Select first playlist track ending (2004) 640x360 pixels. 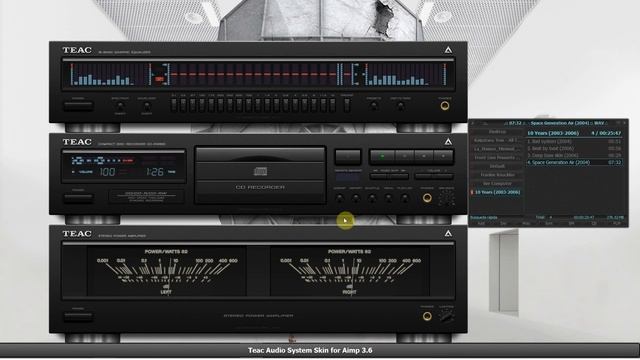[574, 141]
